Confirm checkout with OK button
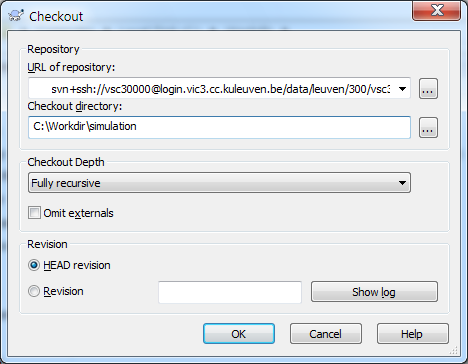The height and width of the screenshot is (364, 468). point(239,334)
